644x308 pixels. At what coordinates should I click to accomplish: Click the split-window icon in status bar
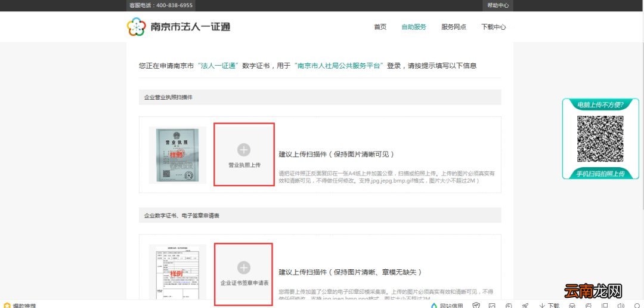tap(605, 306)
